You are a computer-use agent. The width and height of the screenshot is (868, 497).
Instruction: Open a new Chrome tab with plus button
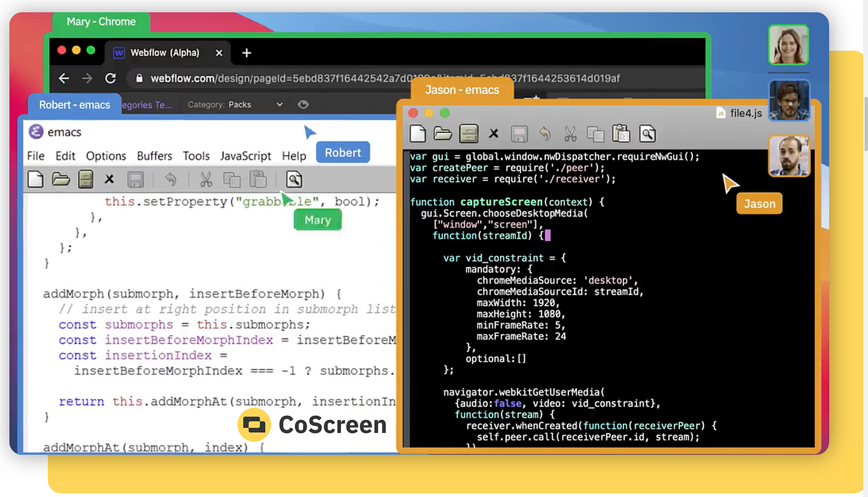(247, 53)
